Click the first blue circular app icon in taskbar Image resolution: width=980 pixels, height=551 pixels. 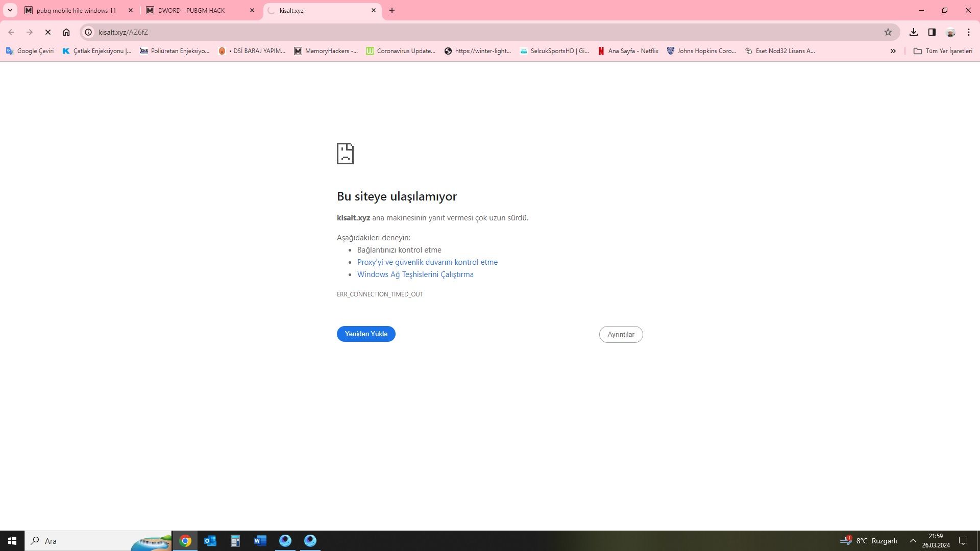[x=285, y=541]
